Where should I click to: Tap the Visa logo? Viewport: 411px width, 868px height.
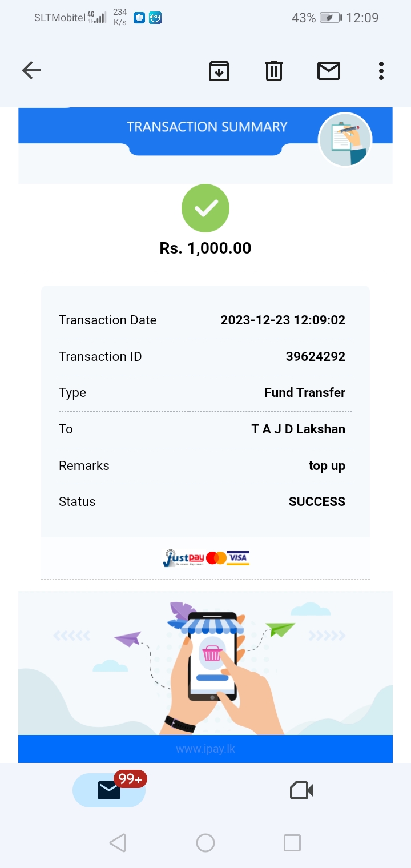pos(238,558)
